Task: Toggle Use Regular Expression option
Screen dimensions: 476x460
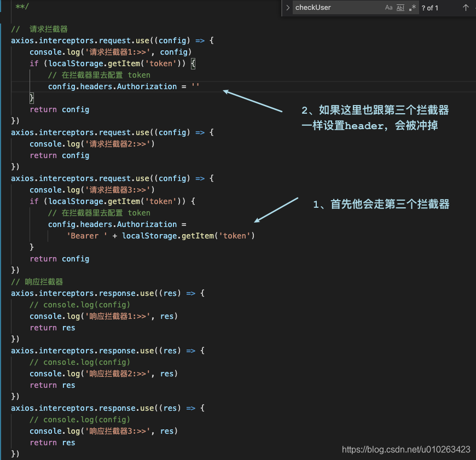Action: tap(412, 8)
